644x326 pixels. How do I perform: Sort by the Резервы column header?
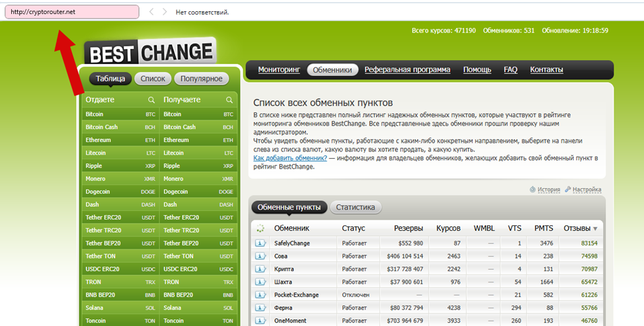click(409, 228)
